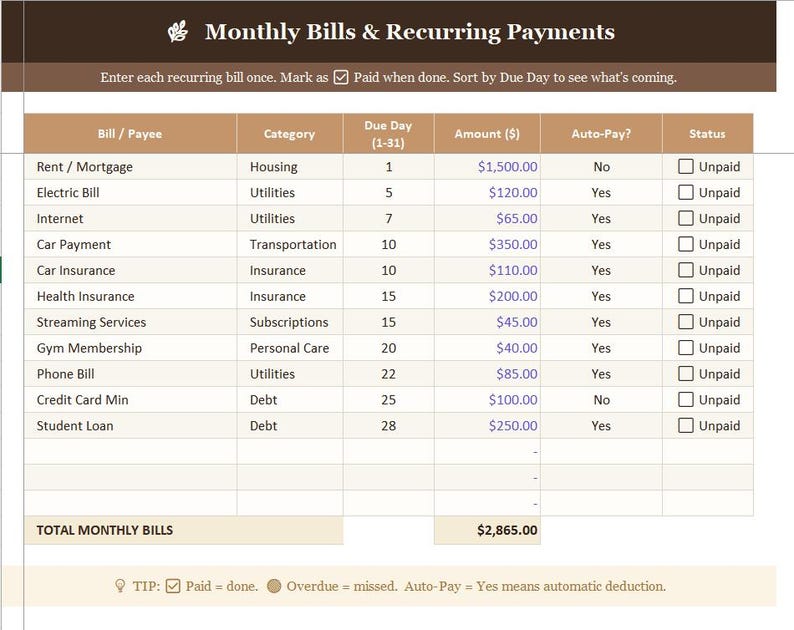The height and width of the screenshot is (630, 794).
Task: Select the $110.00 amount cell
Action: tap(487, 270)
